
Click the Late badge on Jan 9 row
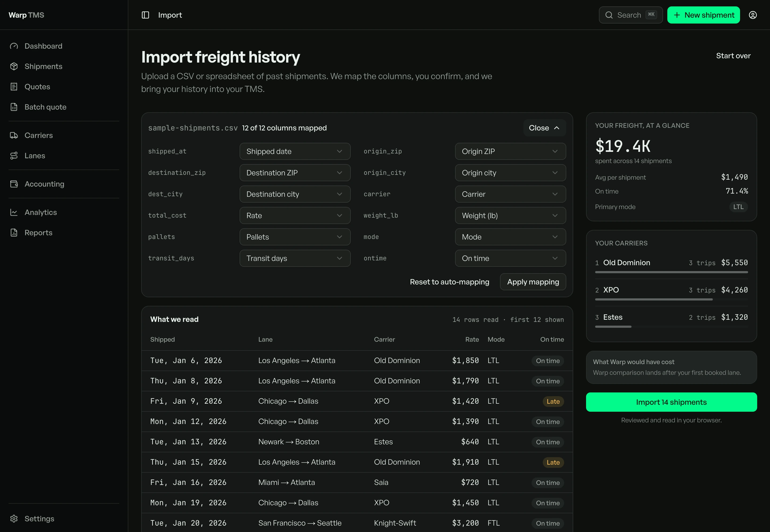click(553, 401)
